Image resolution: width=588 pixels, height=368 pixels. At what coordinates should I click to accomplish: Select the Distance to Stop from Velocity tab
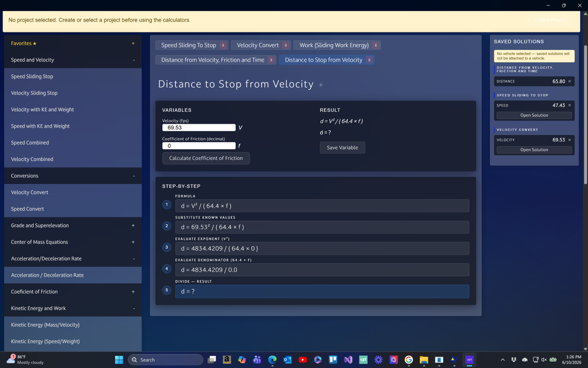(x=323, y=60)
